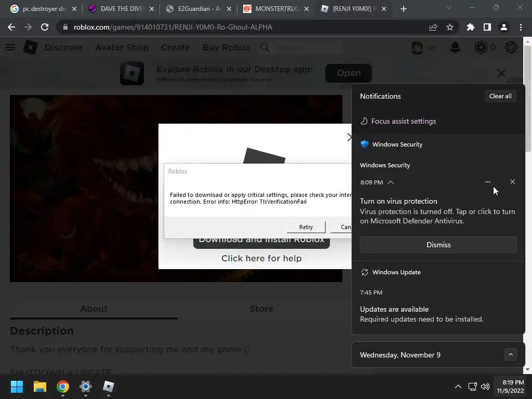This screenshot has height=399, width=532.
Task: Open Windows Start menu
Action: point(17,387)
